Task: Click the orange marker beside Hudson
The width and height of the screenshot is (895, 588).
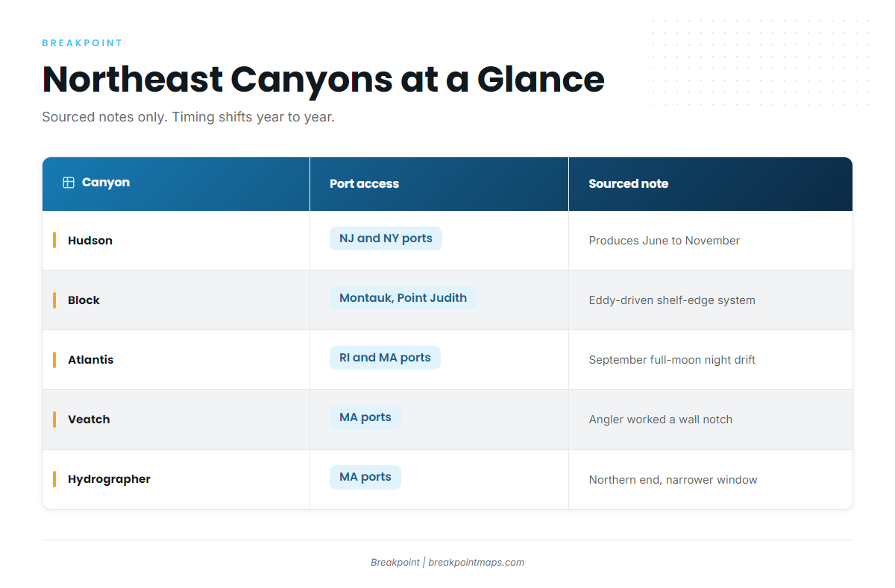Action: click(x=54, y=240)
